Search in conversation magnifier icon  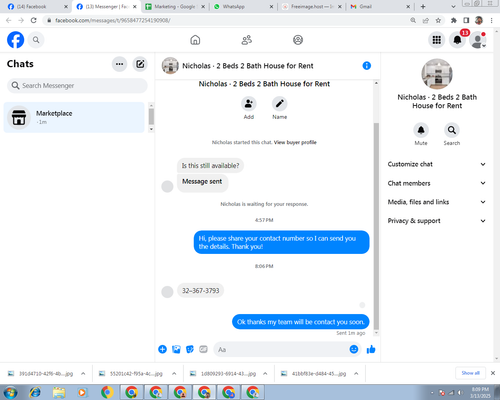click(x=452, y=130)
